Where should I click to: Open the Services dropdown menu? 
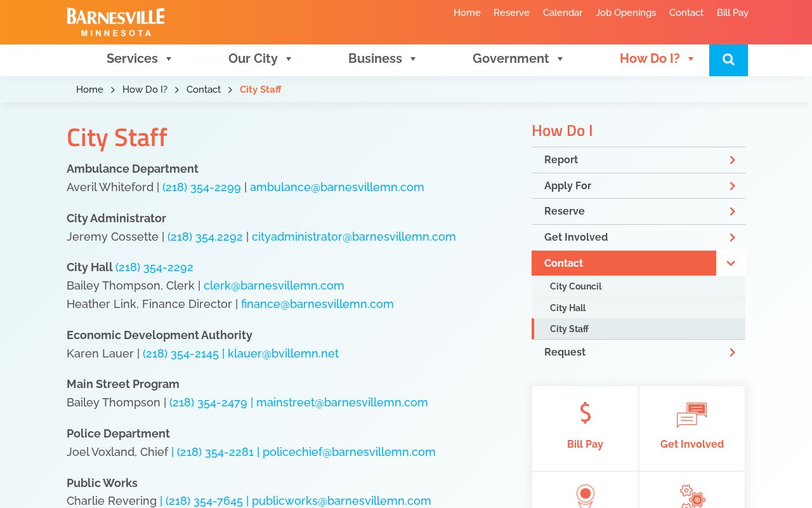[140, 59]
